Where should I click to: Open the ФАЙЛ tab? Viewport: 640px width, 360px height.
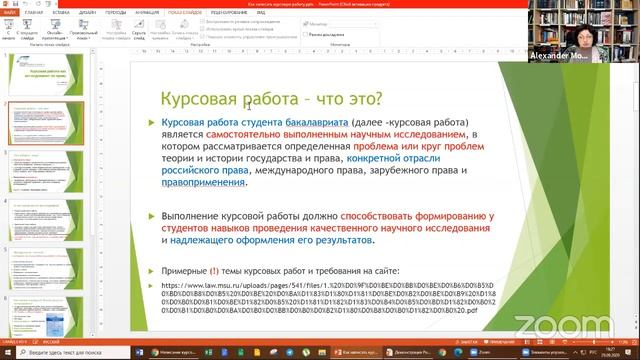click(x=9, y=13)
